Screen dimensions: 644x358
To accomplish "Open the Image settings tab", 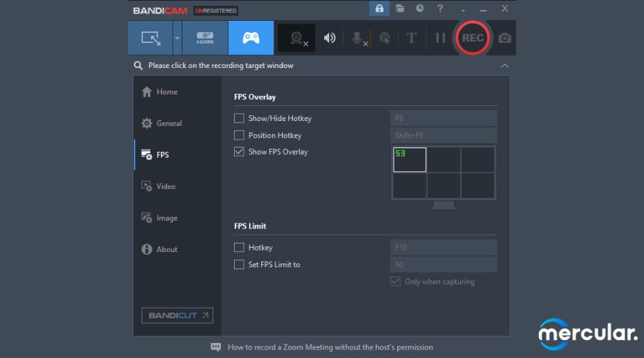I will pyautogui.click(x=177, y=218).
